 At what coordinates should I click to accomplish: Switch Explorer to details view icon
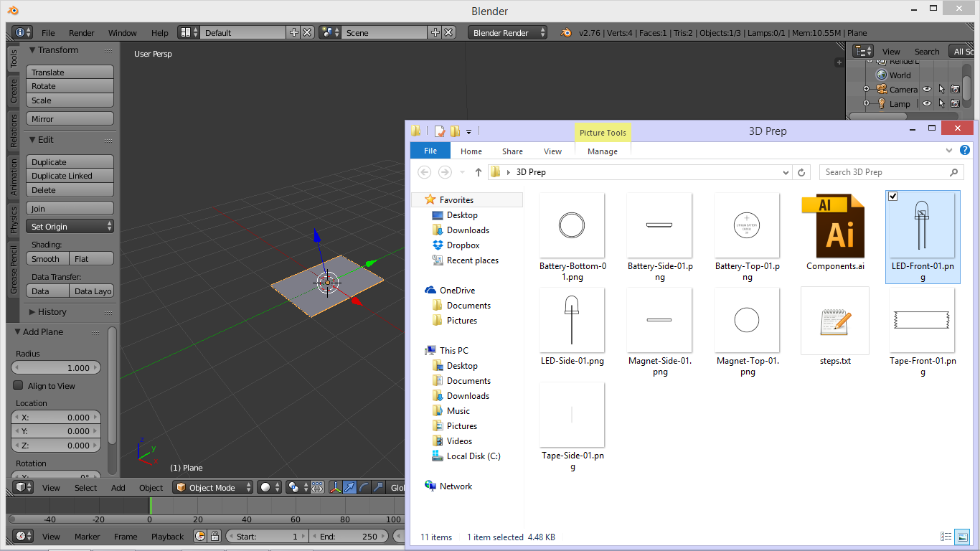click(x=946, y=537)
